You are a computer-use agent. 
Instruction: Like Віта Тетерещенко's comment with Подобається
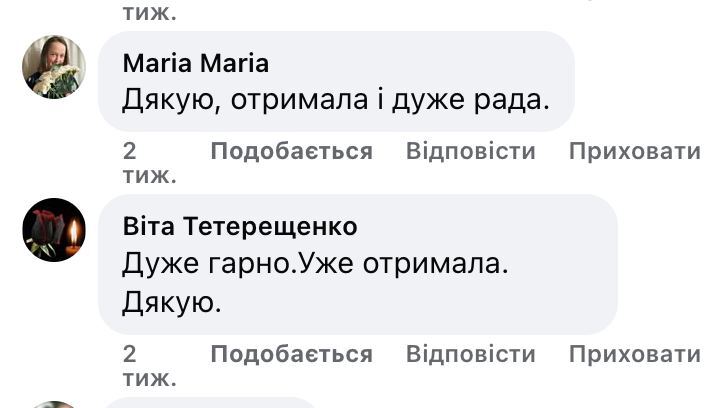[291, 355]
